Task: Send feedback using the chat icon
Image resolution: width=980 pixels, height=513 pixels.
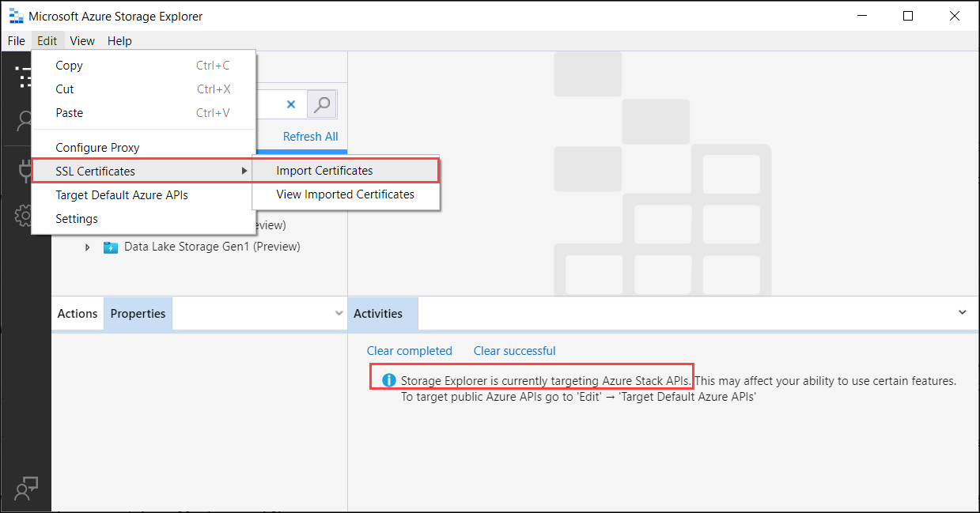Action: click(x=25, y=488)
